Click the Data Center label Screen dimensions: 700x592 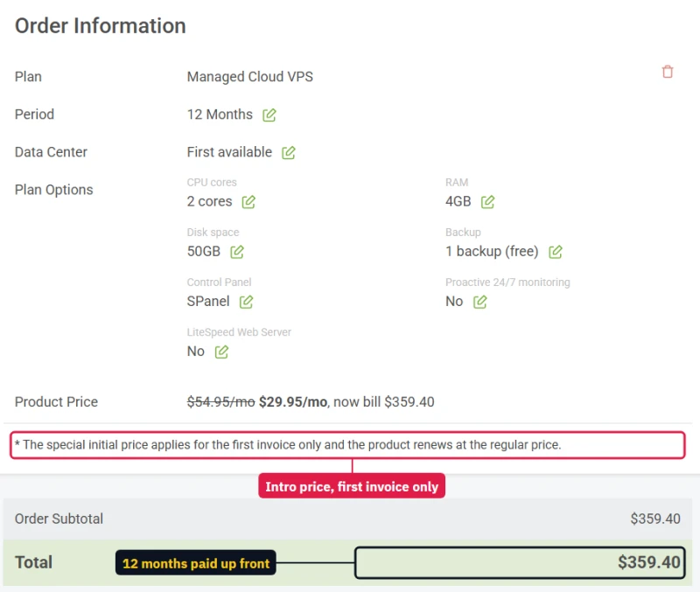click(x=51, y=152)
